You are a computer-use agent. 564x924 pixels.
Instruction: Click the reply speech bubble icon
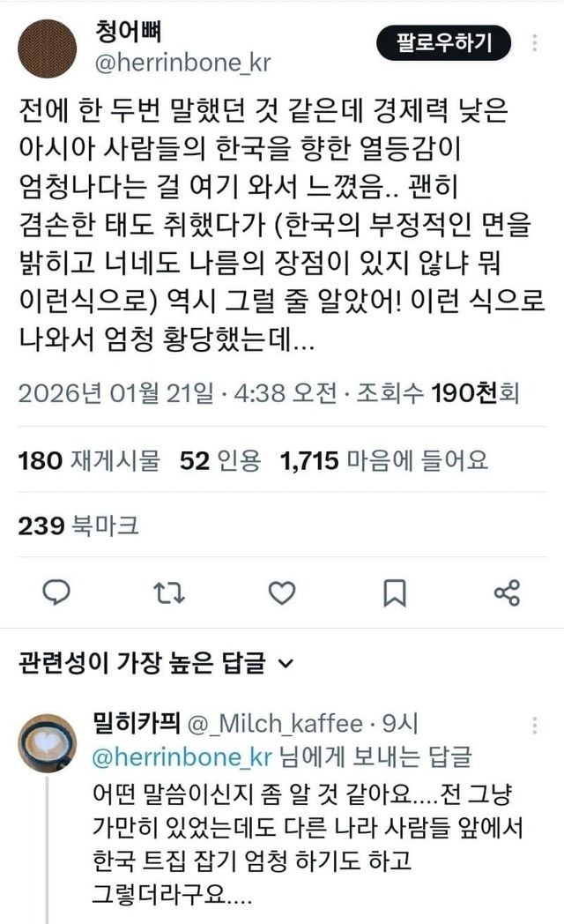coord(57,592)
